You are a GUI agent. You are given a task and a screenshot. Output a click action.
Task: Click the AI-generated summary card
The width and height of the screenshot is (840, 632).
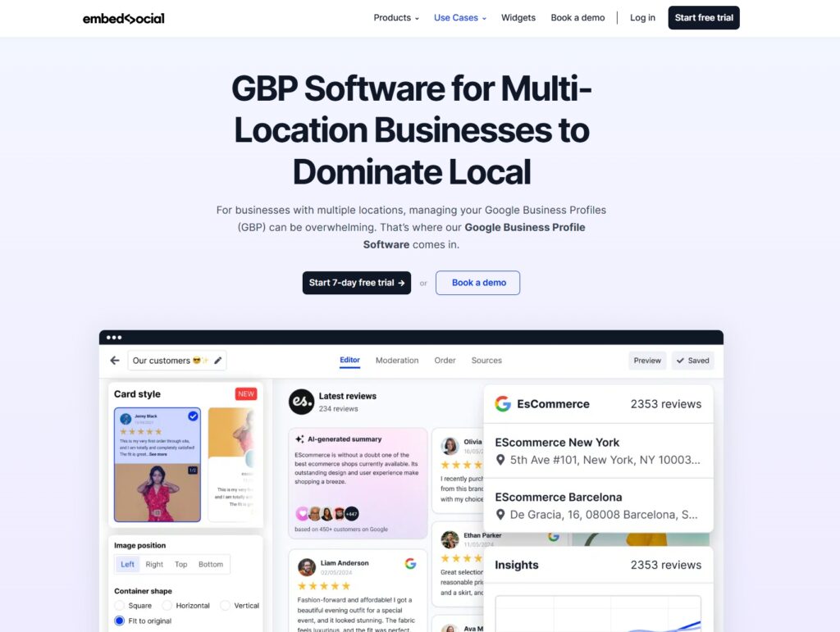tap(358, 483)
